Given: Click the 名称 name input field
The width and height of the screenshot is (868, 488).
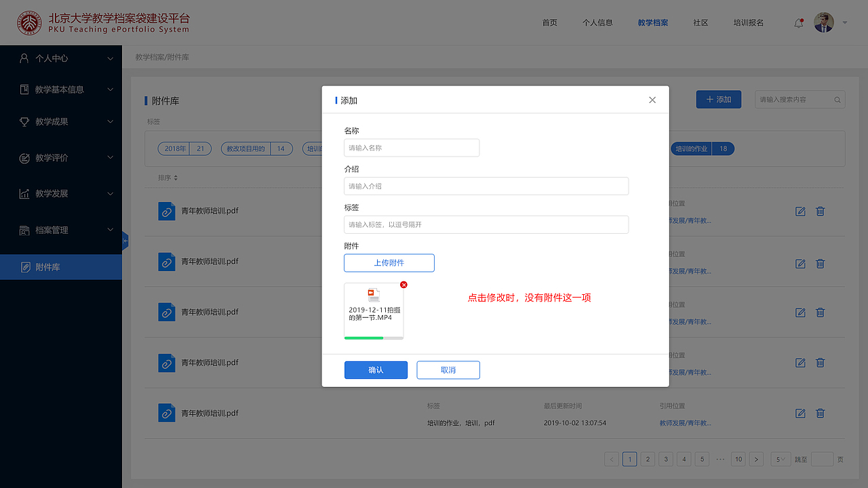Looking at the screenshot, I should [x=411, y=147].
